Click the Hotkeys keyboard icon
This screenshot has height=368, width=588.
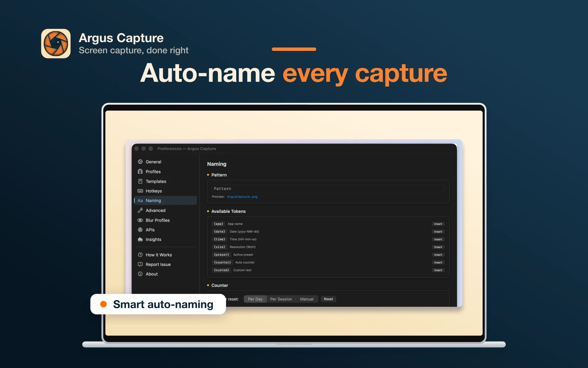[x=140, y=191]
